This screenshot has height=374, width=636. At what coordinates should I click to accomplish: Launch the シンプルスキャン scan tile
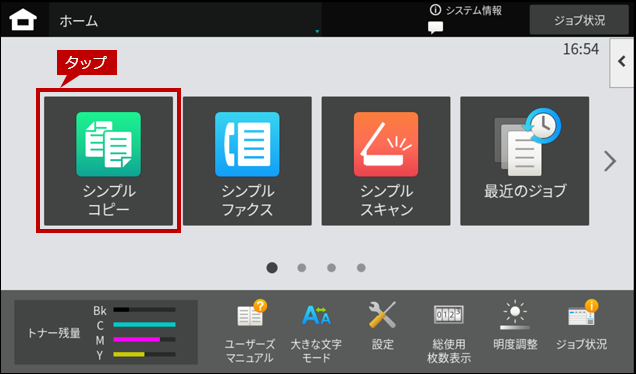point(386,161)
